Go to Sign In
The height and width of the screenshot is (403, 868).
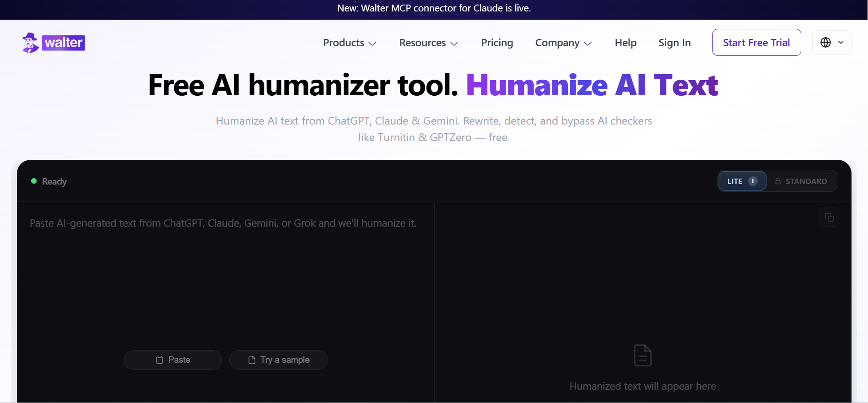(x=674, y=43)
